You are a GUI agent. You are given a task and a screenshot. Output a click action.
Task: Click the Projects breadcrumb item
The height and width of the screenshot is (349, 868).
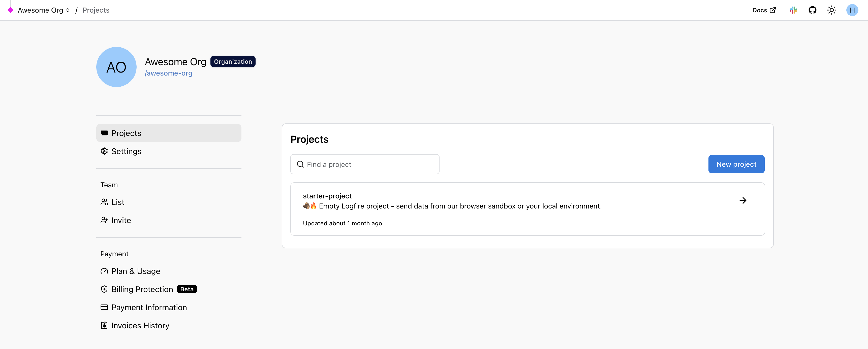coord(96,10)
